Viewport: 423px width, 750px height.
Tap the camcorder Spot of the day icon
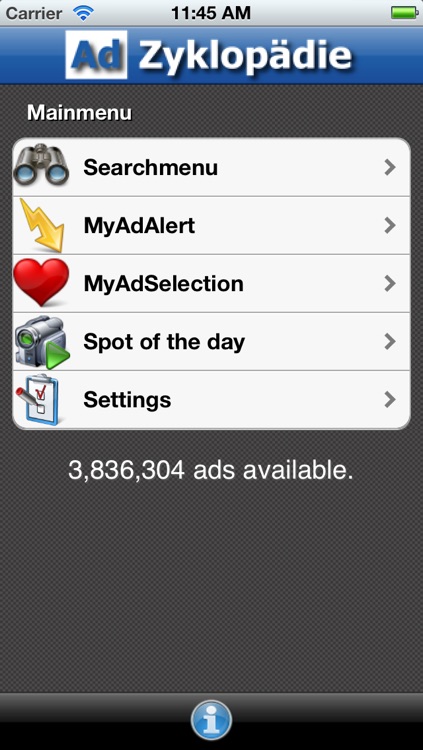click(x=42, y=342)
